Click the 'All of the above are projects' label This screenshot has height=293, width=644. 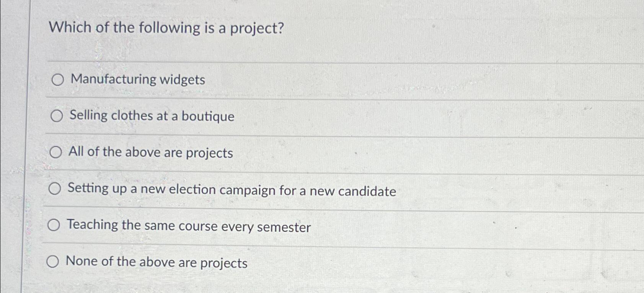point(151,152)
